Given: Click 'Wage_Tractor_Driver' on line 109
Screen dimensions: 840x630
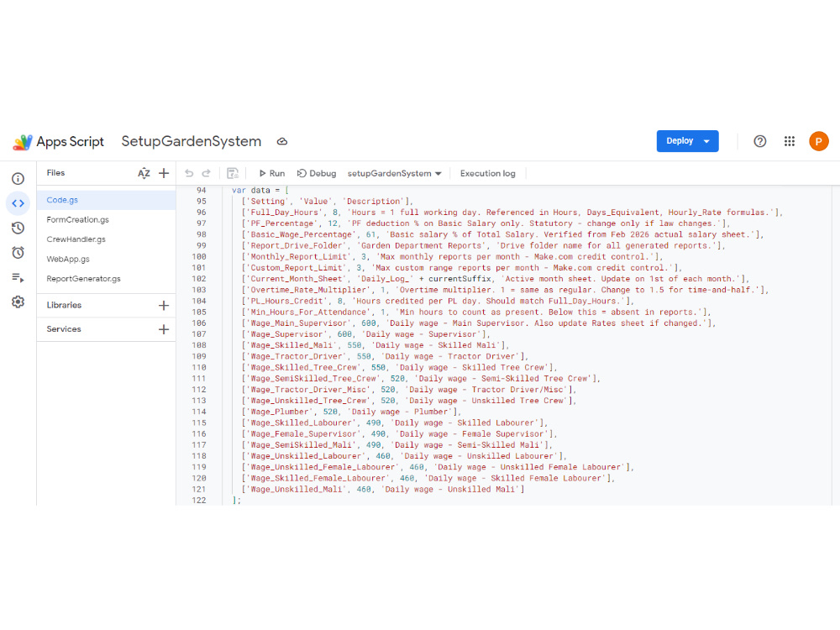Looking at the screenshot, I should (x=297, y=356).
